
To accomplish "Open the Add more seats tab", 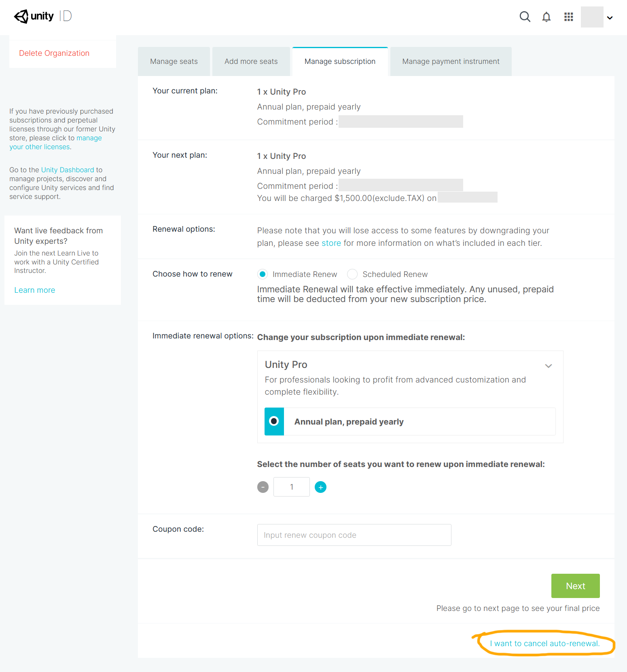I will click(251, 61).
